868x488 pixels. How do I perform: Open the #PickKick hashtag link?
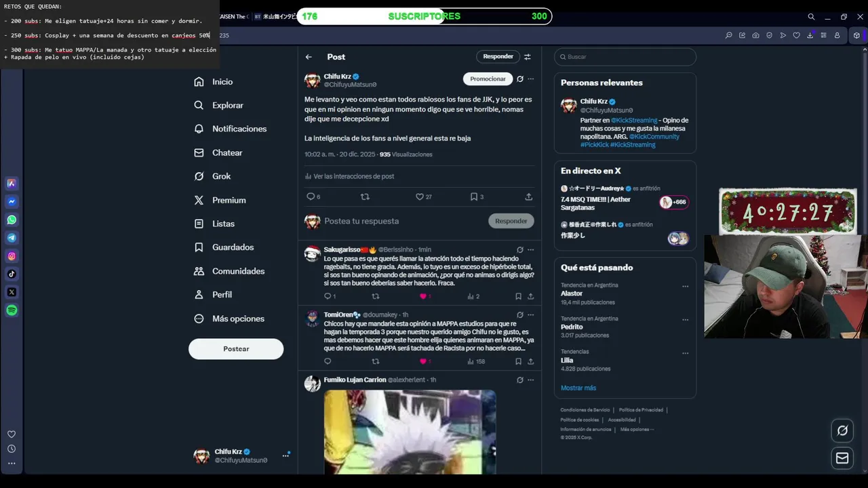[x=594, y=144]
